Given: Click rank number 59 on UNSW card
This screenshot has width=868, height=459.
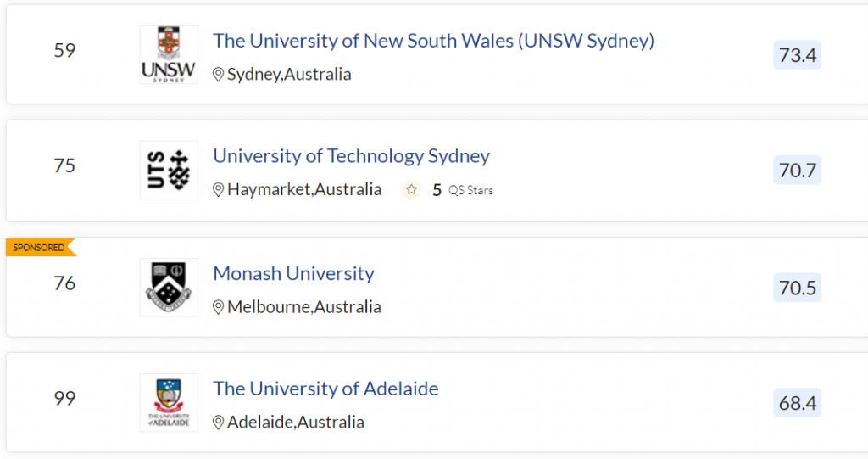Looking at the screenshot, I should click(64, 50).
